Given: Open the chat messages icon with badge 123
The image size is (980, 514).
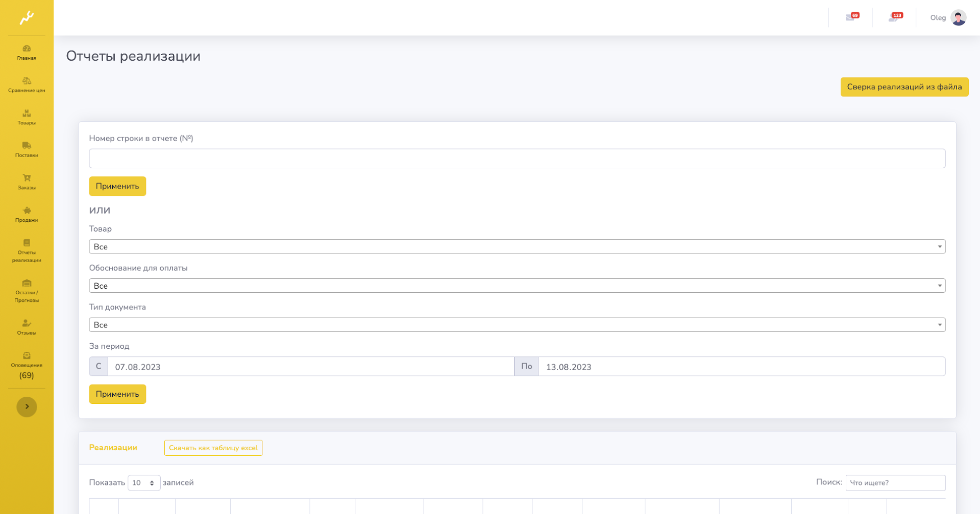Looking at the screenshot, I should 895,17.
